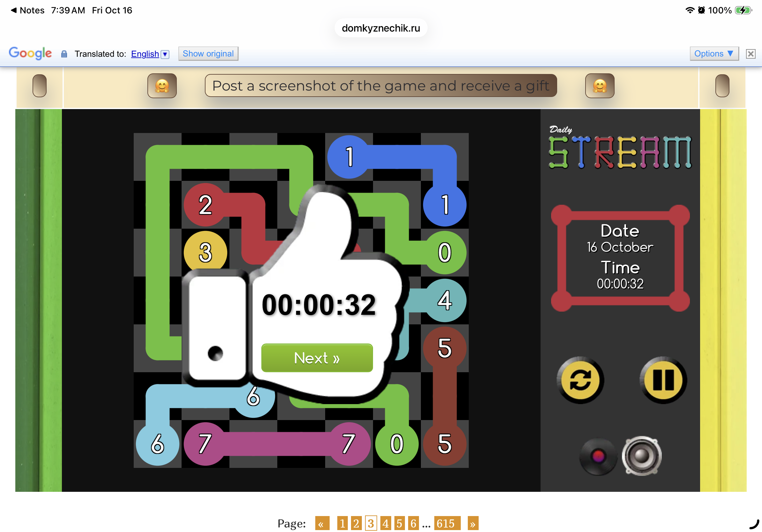Click the right hugging emoji button
The width and height of the screenshot is (762, 532).
pos(599,86)
